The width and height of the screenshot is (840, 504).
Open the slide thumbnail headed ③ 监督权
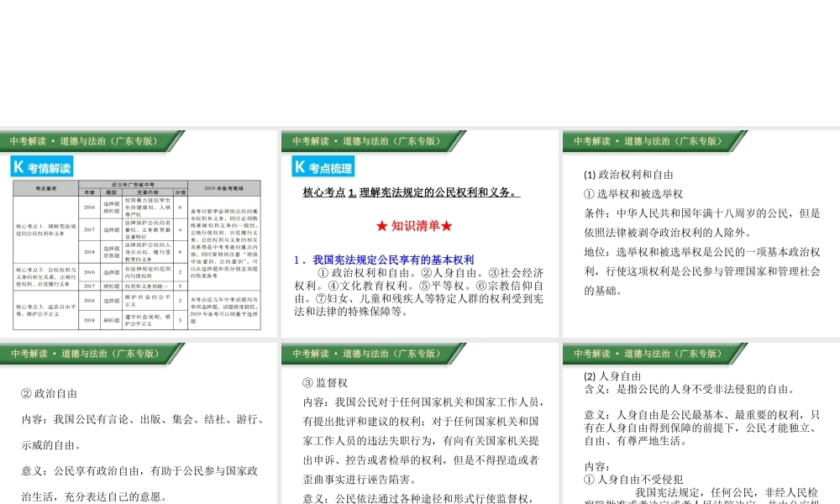point(419,423)
